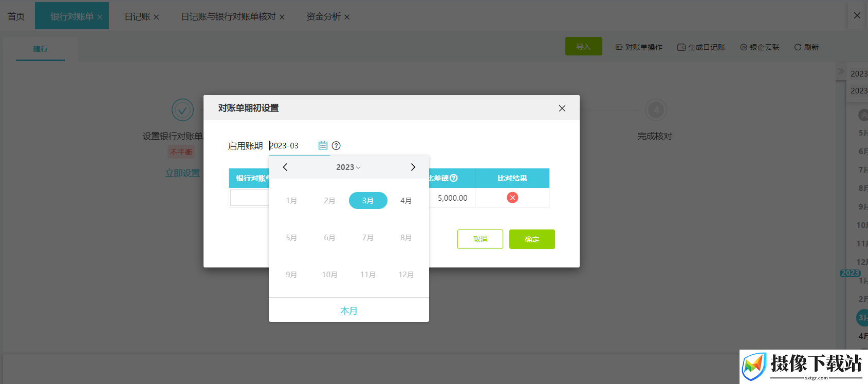The height and width of the screenshot is (384, 868).
Task: Close the 资金分析 tab
Action: click(x=347, y=17)
